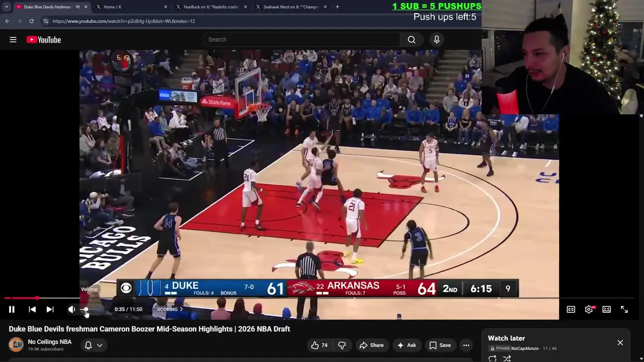Set volume with the volume slider knob
The width and height of the screenshot is (644, 362).
[86, 309]
